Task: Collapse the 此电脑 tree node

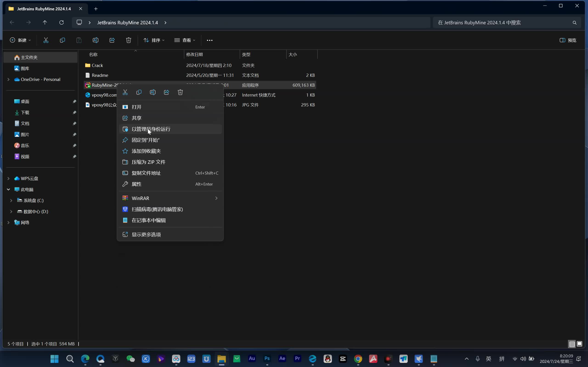Action: pos(8,189)
